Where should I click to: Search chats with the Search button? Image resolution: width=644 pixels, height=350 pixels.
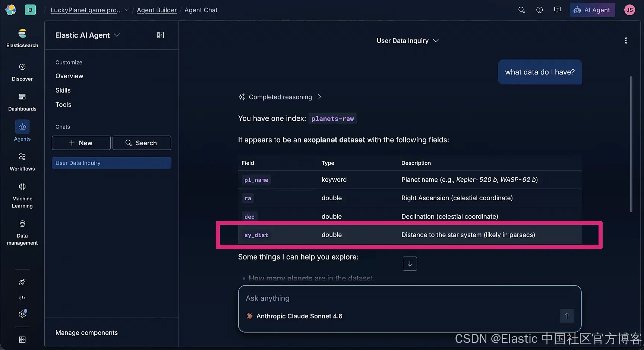142,143
